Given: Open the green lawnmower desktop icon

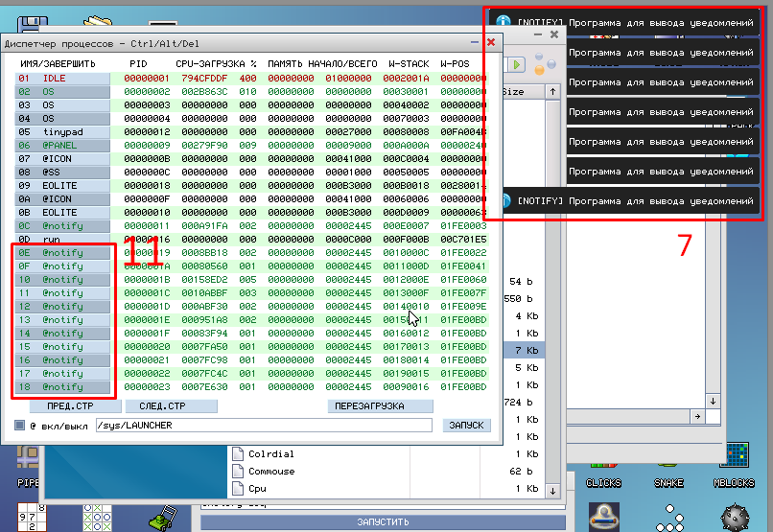Looking at the screenshot, I should (162, 519).
